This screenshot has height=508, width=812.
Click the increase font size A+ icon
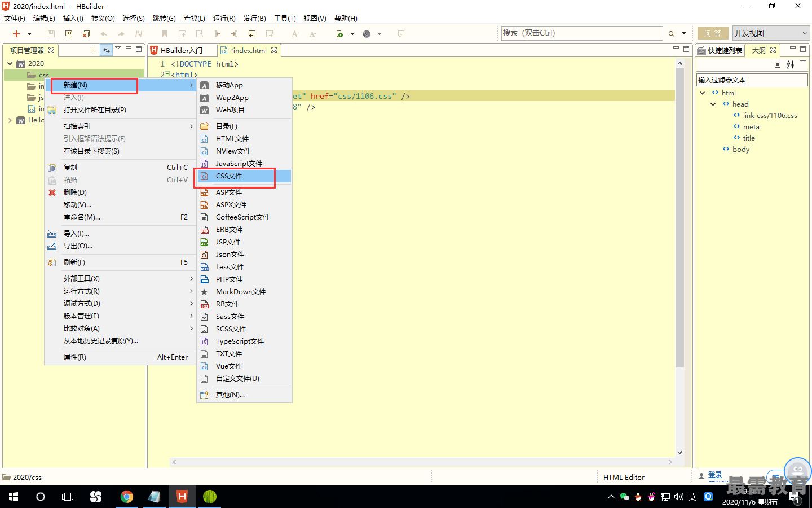coord(295,34)
